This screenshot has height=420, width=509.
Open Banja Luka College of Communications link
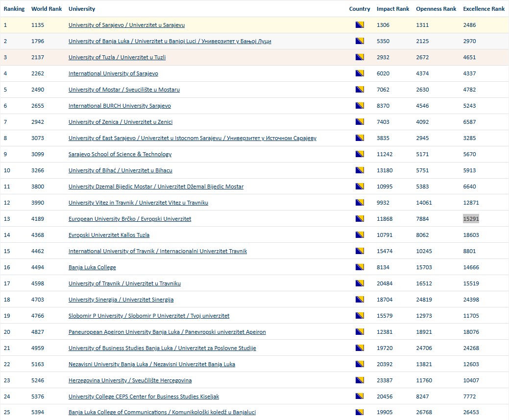162,412
